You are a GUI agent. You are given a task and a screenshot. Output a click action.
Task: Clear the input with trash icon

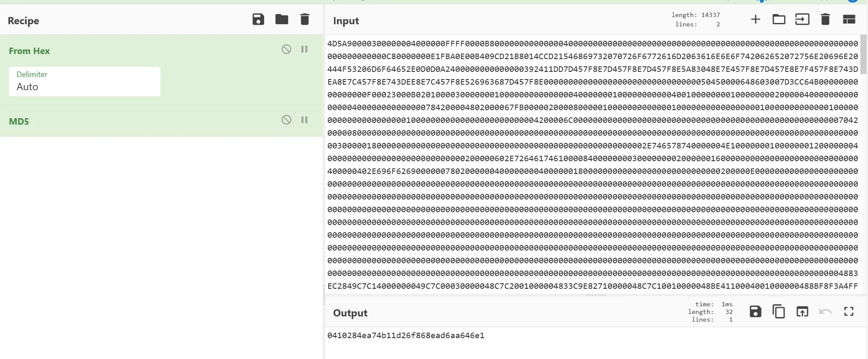coord(825,19)
